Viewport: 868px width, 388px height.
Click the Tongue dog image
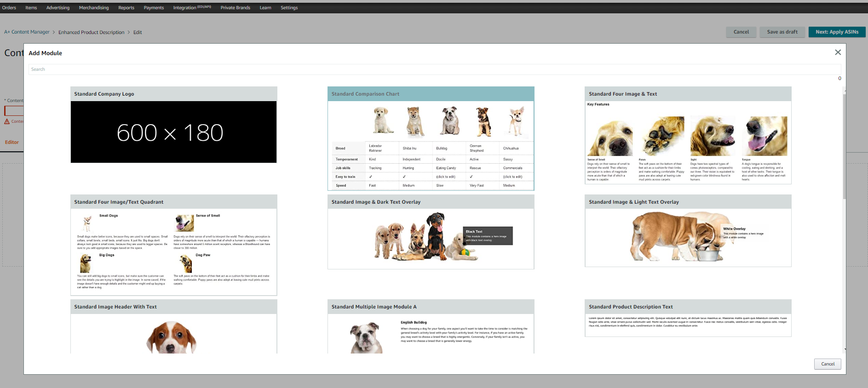coord(765,136)
